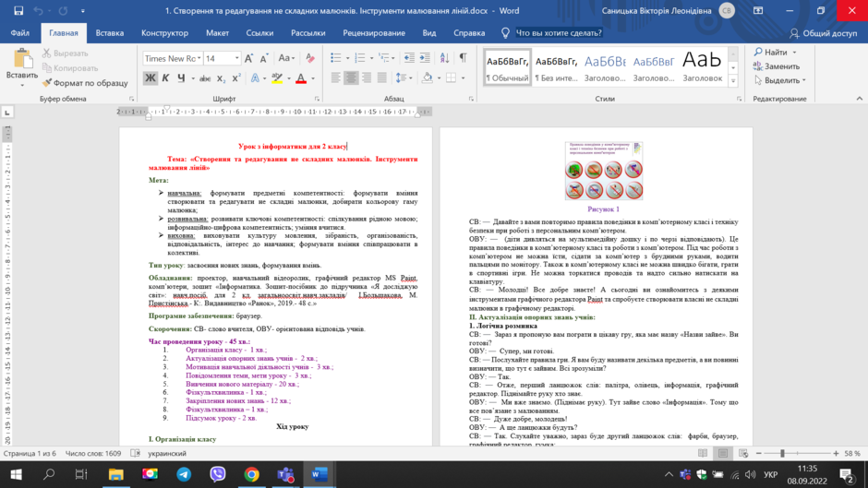The width and height of the screenshot is (868, 488).
Task: Align text right
Action: pos(367,78)
